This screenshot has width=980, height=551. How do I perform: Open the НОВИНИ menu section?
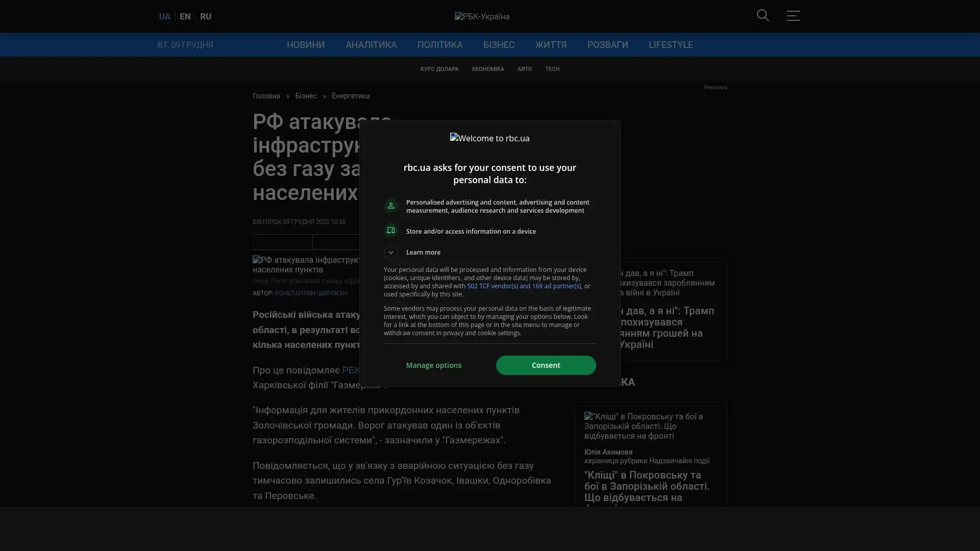pos(305,45)
